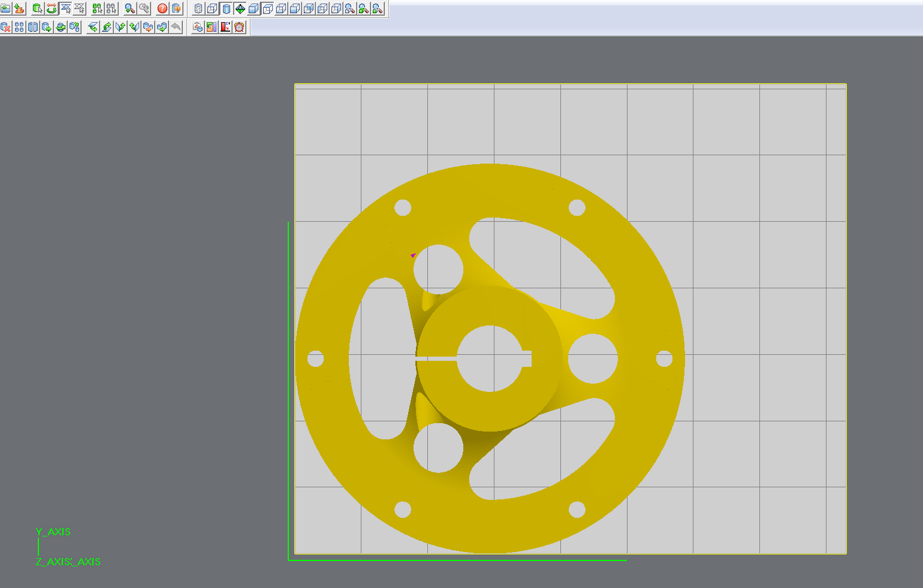
Task: Toggle the triangle mesh cylinder view
Action: coord(198,8)
